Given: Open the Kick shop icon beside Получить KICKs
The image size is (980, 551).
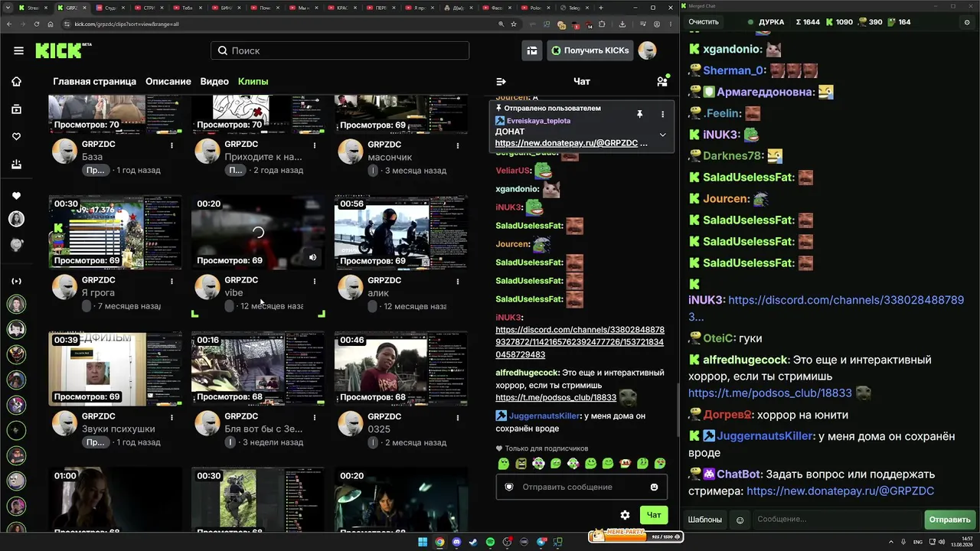Looking at the screenshot, I should coord(532,51).
